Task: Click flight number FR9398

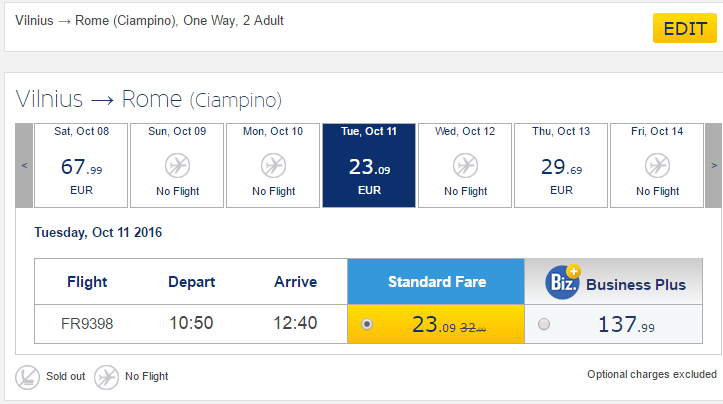Action: (87, 324)
